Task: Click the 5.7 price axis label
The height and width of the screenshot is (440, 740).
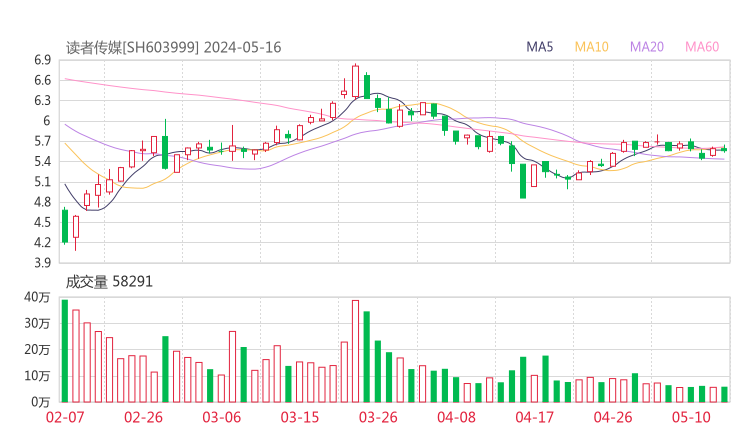Action: tap(42, 141)
